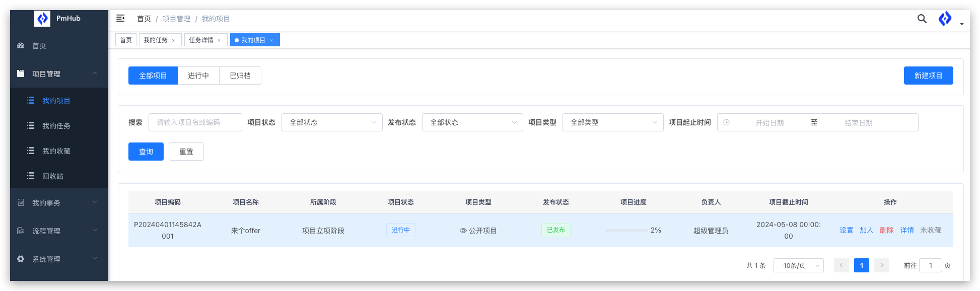Click the 新建项目 button

pyautogui.click(x=928, y=76)
